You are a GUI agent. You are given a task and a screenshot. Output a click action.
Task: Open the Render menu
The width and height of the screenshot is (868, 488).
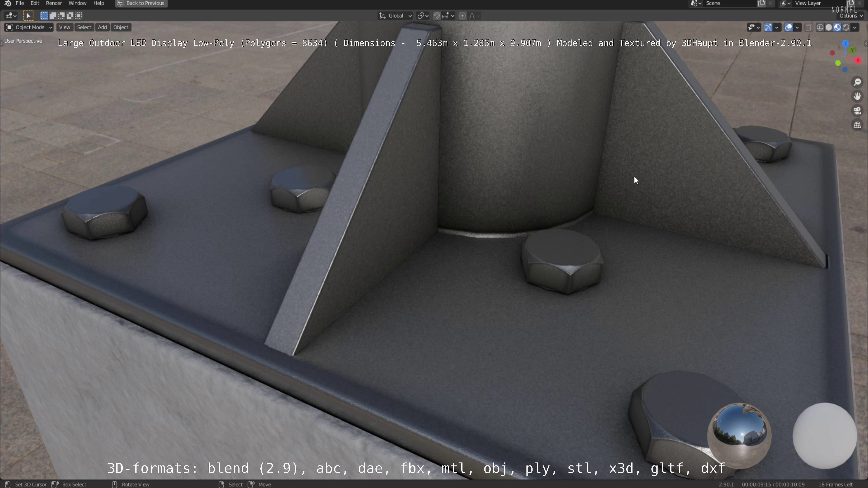(x=54, y=3)
